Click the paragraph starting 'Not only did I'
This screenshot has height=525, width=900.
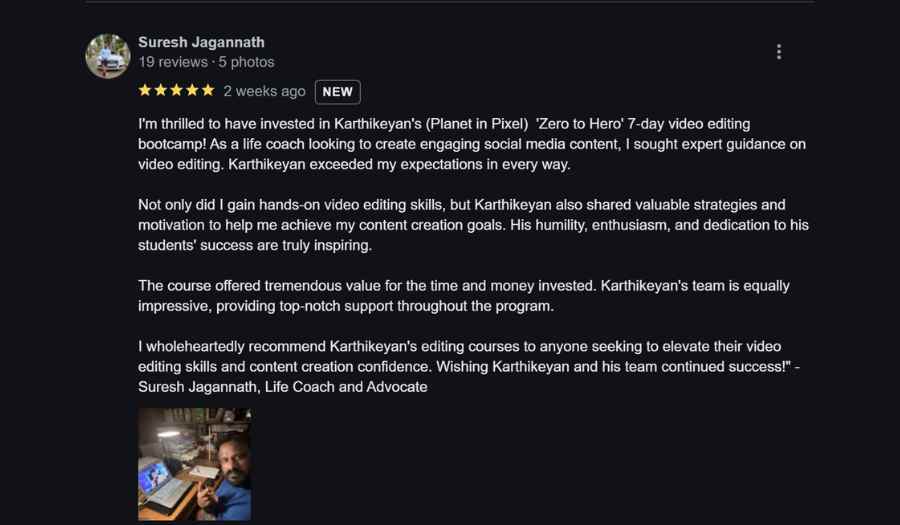474,225
